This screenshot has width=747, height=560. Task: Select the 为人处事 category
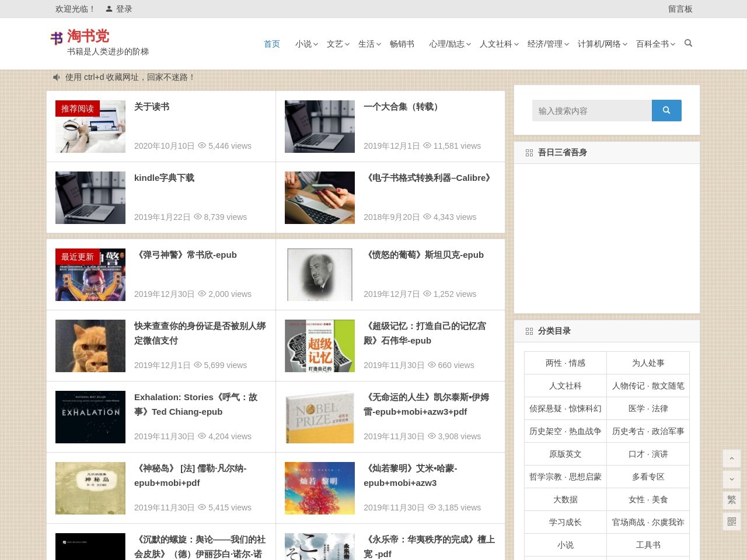(648, 363)
